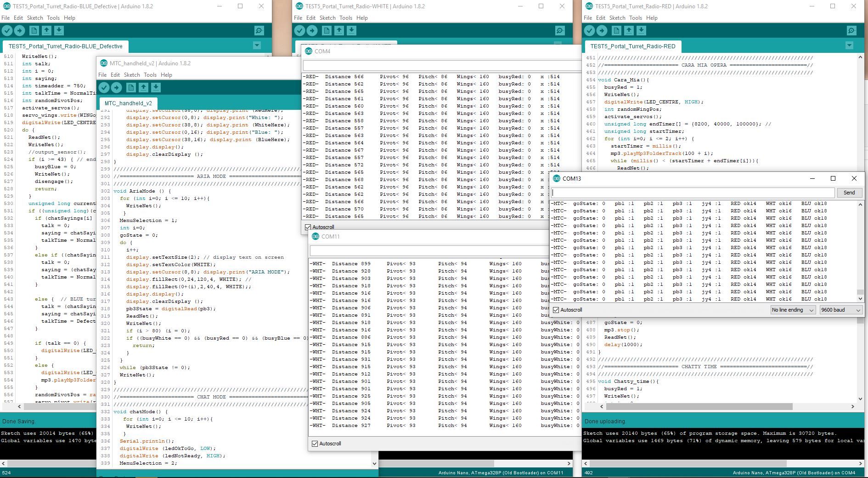The height and width of the screenshot is (478, 868).
Task: Click Upload arrow icon in RED sketch window
Action: click(602, 31)
